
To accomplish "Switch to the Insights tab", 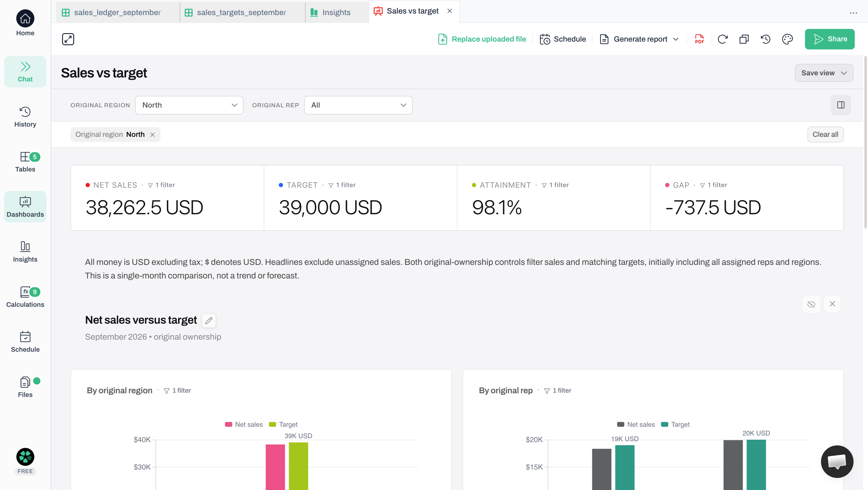I will pyautogui.click(x=337, y=12).
